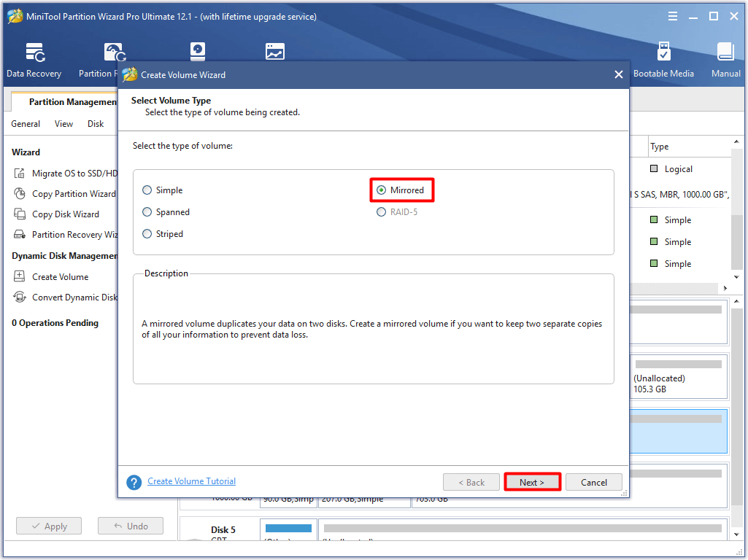748x560 pixels.
Task: Click Next in the wizard
Action: (x=532, y=482)
